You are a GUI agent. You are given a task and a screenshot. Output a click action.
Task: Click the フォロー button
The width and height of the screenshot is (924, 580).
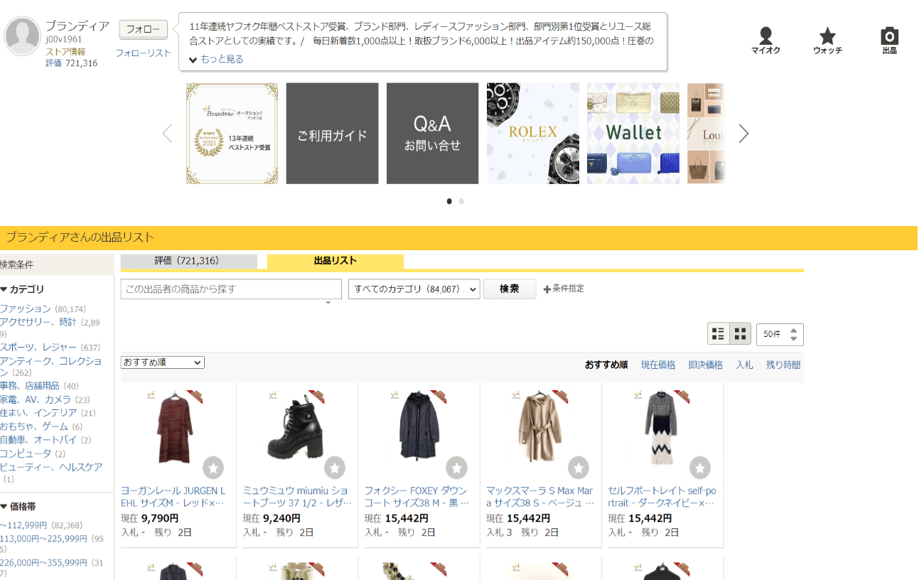(143, 29)
